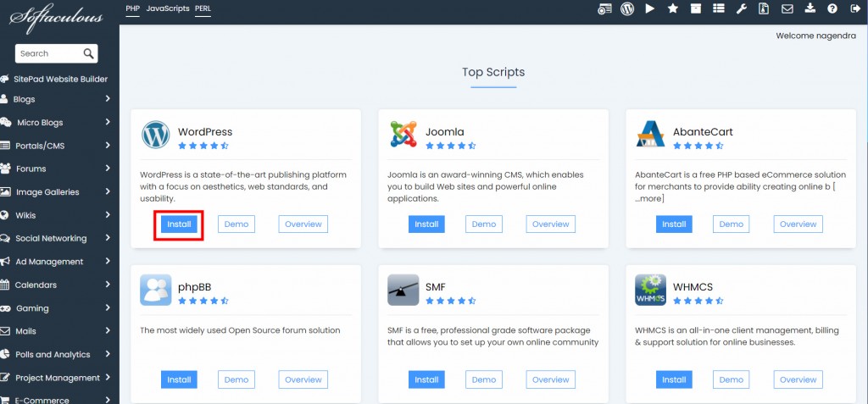Click the Joomla star rating

coord(451,147)
